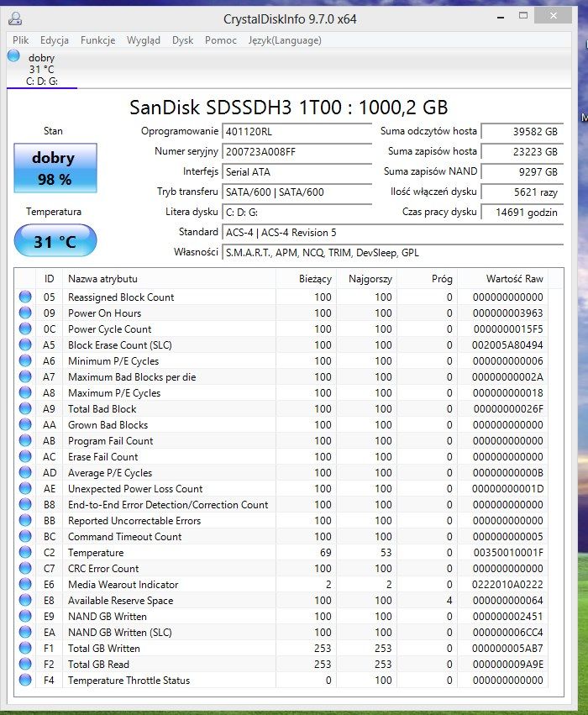Click status orb of Maximum Bad Blocks per die

click(25, 376)
